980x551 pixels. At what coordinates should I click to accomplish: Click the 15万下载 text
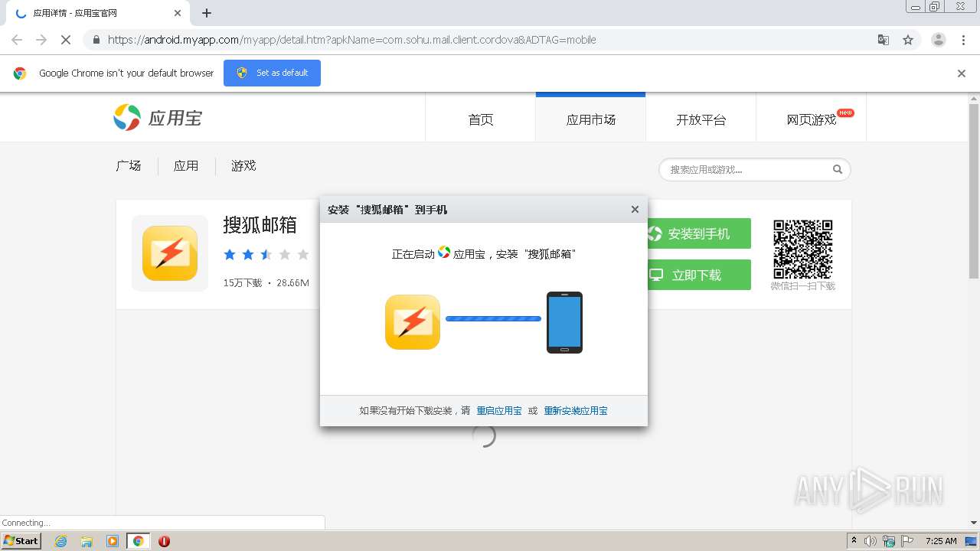point(243,283)
